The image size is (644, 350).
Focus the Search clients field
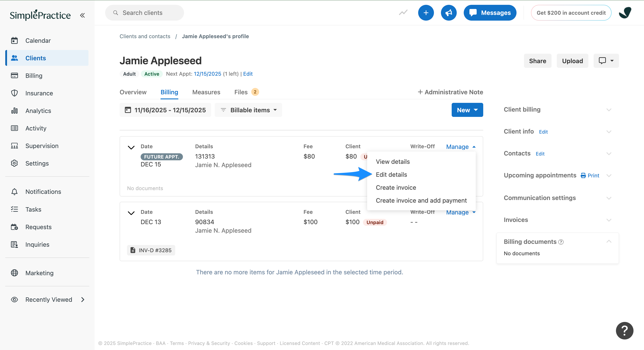point(145,12)
